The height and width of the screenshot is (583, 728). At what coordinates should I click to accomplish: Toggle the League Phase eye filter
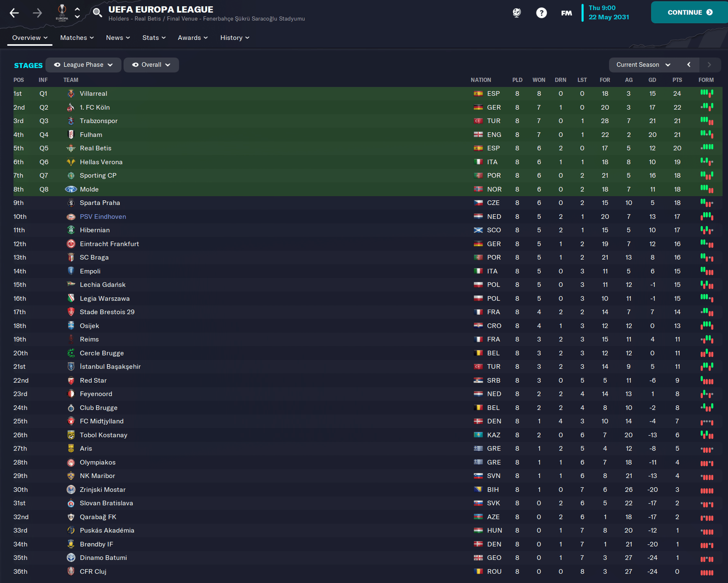click(84, 65)
